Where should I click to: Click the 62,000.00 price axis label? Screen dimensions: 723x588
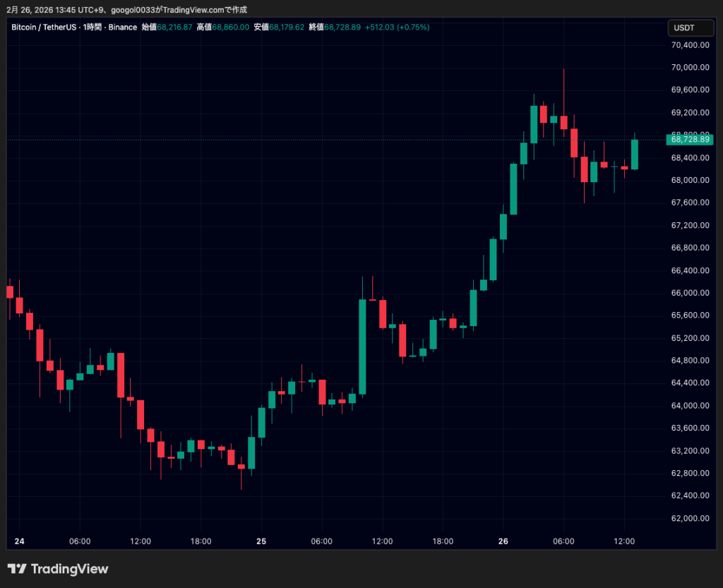689,518
